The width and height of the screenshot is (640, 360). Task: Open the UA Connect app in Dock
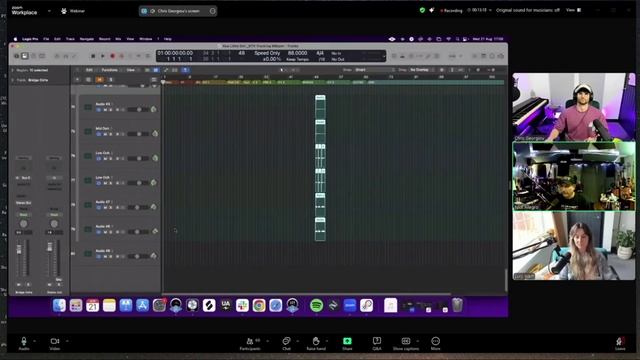click(x=226, y=305)
